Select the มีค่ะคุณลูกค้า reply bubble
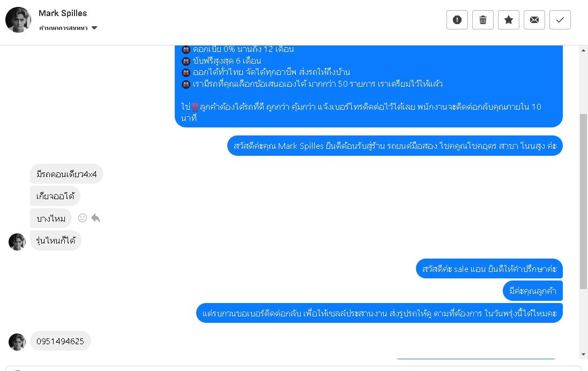Image resolution: width=588 pixels, height=371 pixels. pyautogui.click(x=532, y=291)
